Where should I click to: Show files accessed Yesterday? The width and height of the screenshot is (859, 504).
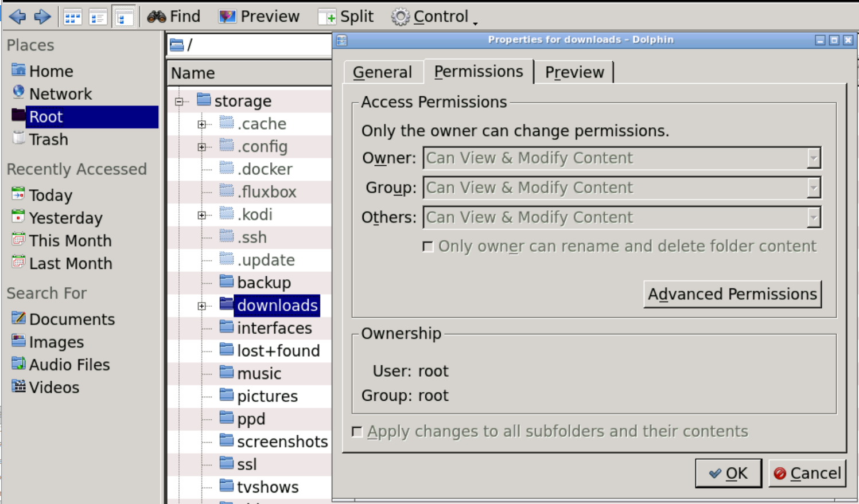[57, 218]
